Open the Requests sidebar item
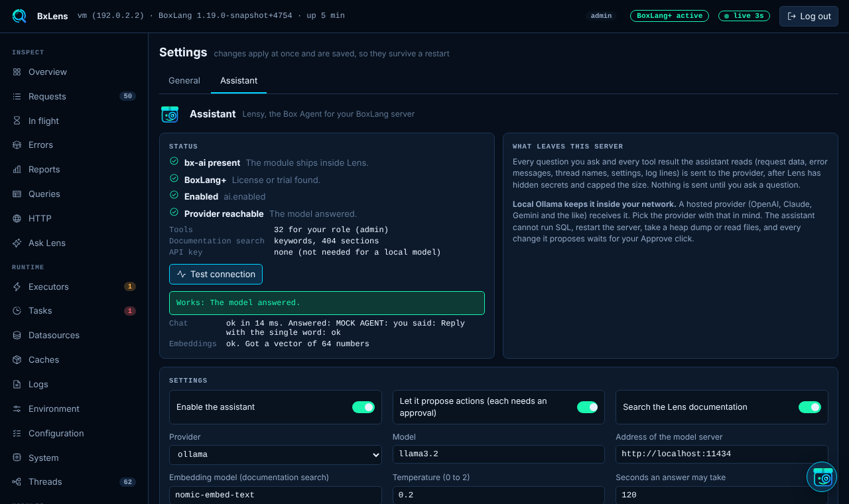 tap(74, 96)
